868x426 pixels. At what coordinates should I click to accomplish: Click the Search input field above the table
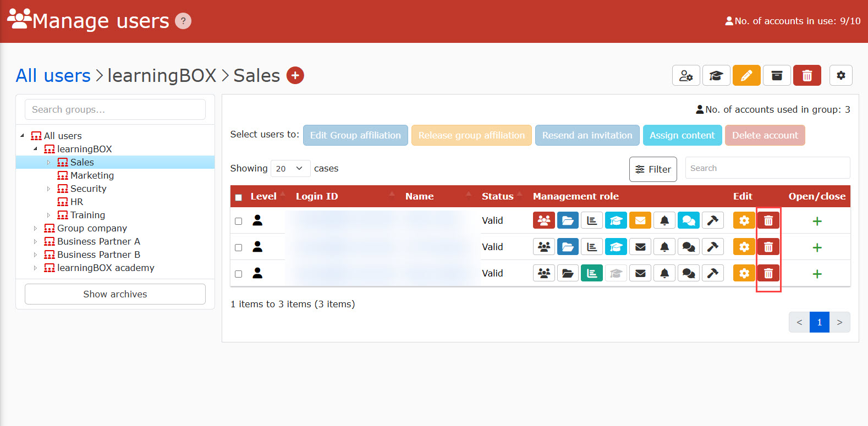767,168
